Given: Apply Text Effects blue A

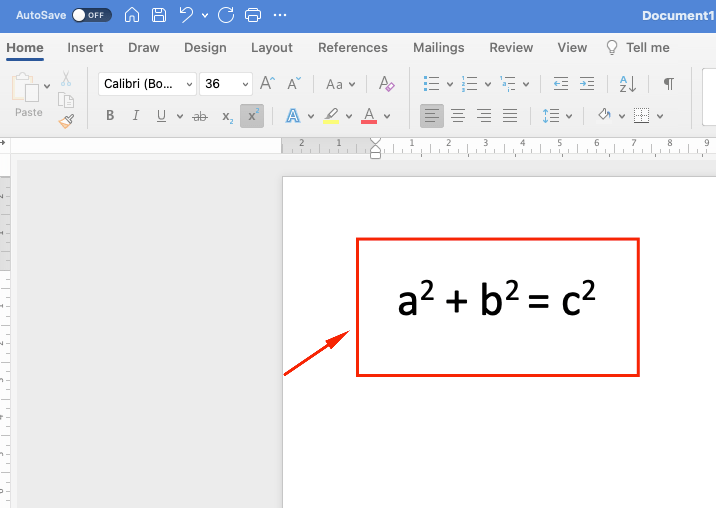Looking at the screenshot, I should click(293, 116).
